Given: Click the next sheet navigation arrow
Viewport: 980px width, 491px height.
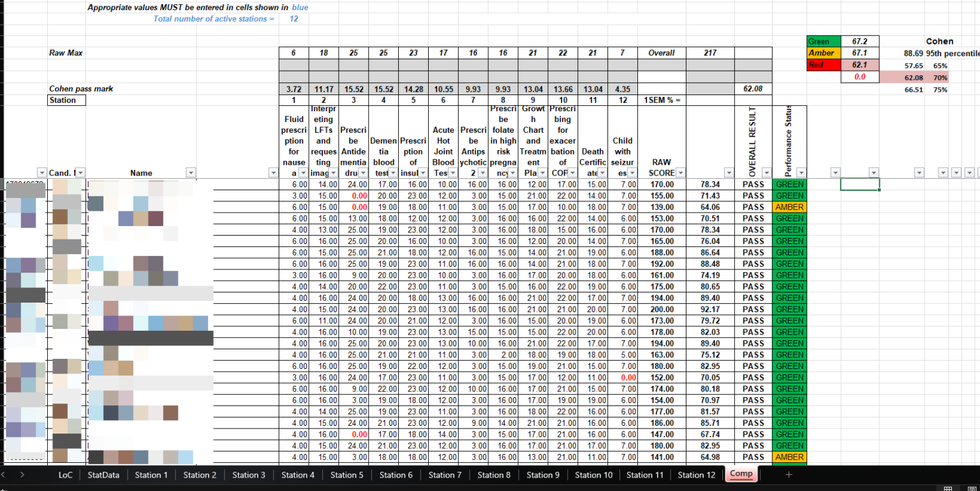Looking at the screenshot, I should (22, 474).
